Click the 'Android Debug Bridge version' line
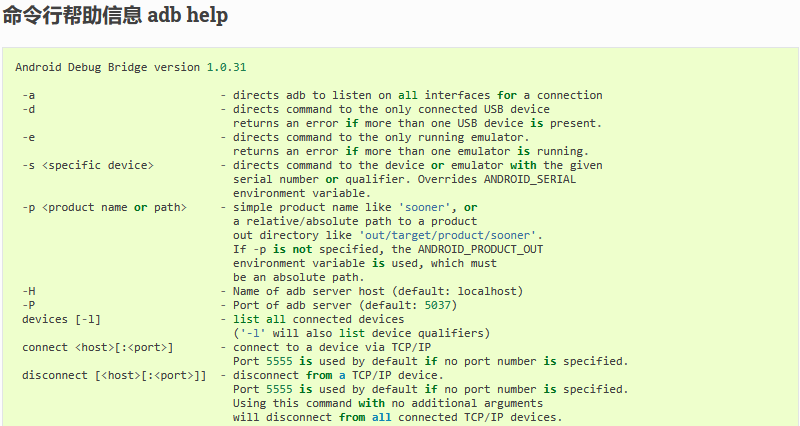Screen dimensions: 800x426 click(131, 67)
